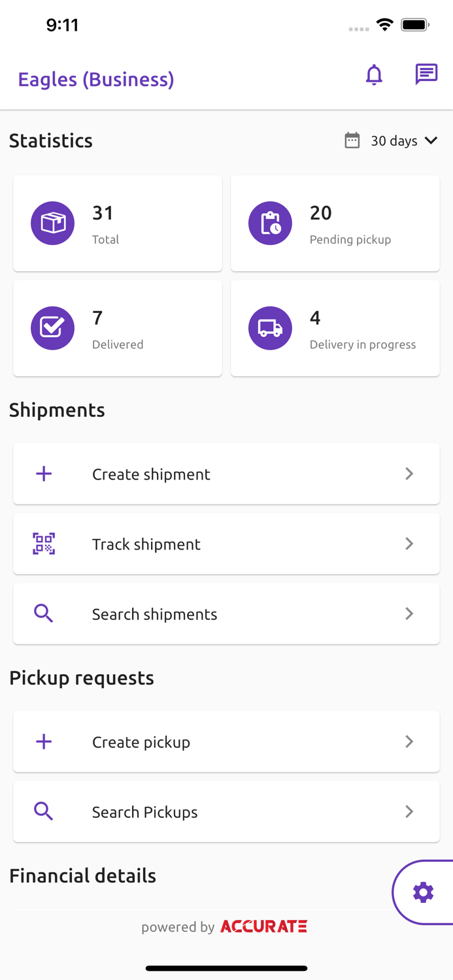
Task: Tap the Pending pickup clipboard icon
Action: (x=270, y=223)
